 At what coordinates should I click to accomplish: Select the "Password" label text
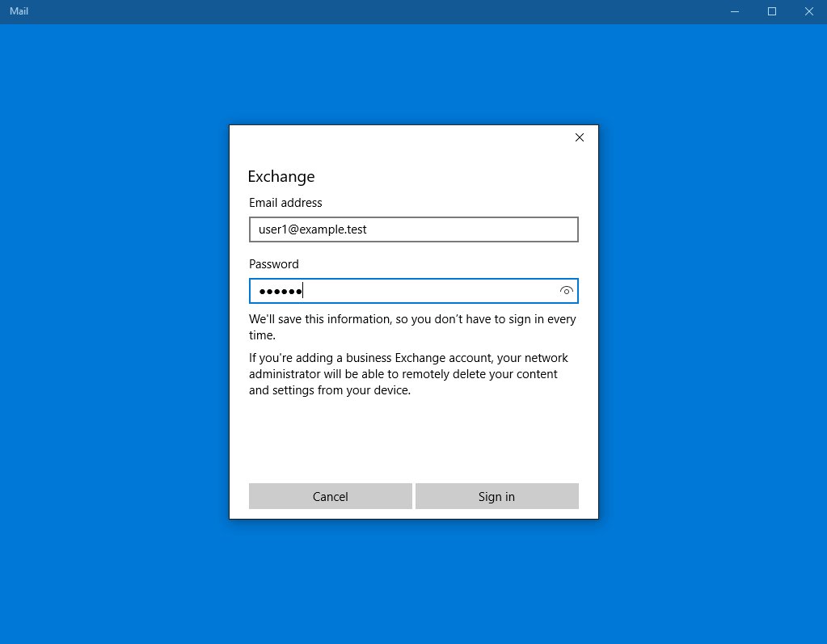(x=274, y=264)
